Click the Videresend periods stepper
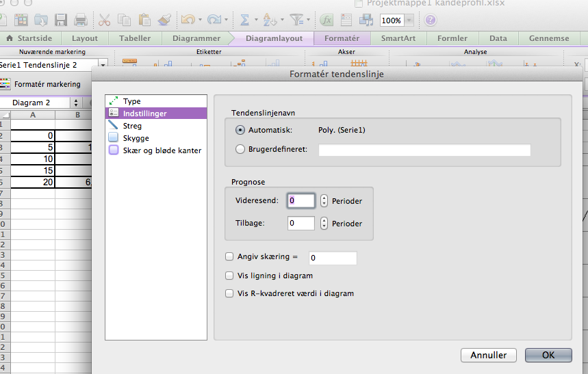 (x=324, y=201)
